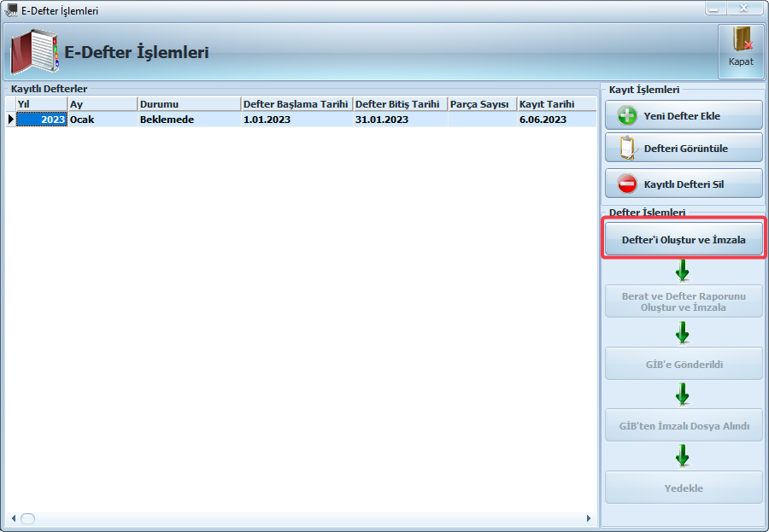Sort table by the Yıl column header
769x532 pixels.
click(x=42, y=104)
